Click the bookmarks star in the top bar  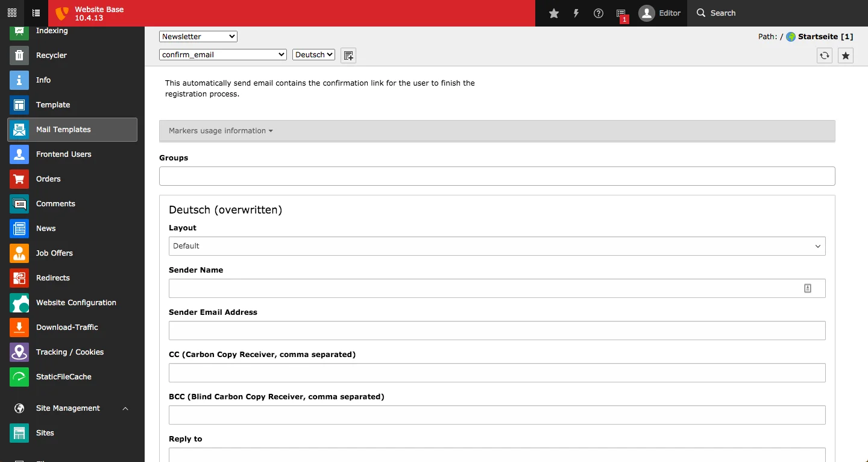point(553,13)
